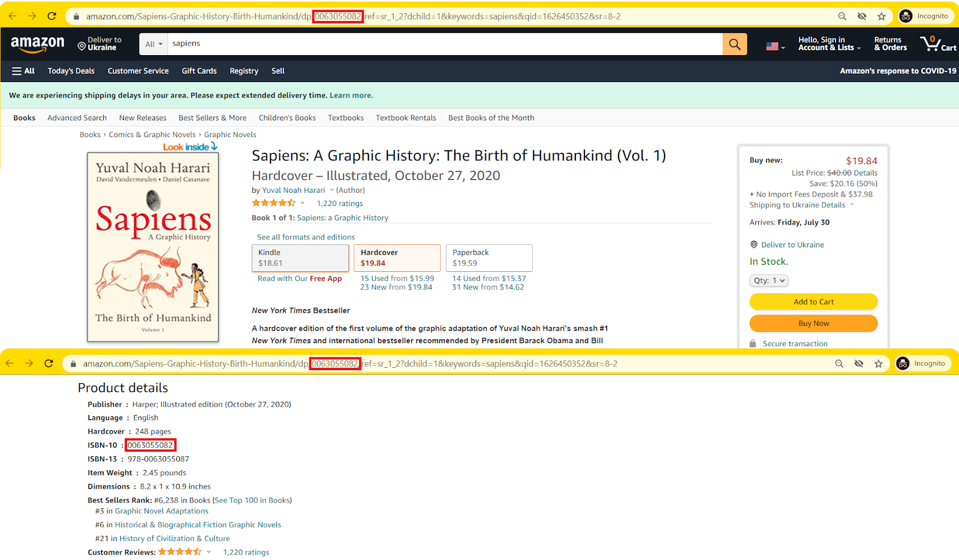Screen dimensions: 959x560
Task: Open Registry in the nav bar
Action: click(244, 71)
